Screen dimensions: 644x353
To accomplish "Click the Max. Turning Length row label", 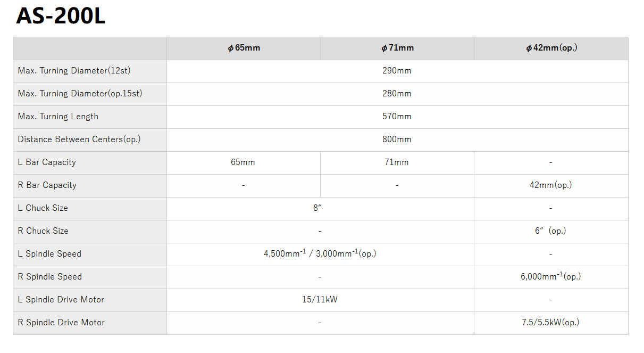I will click(58, 117).
